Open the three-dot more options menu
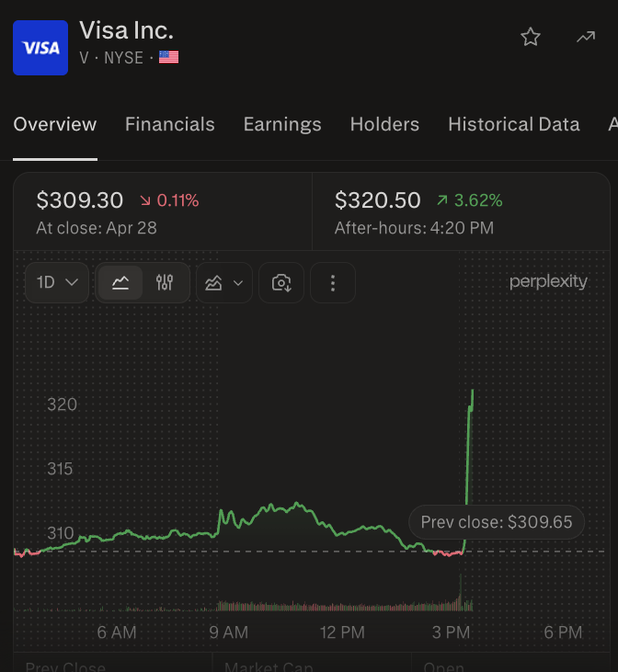 click(333, 283)
